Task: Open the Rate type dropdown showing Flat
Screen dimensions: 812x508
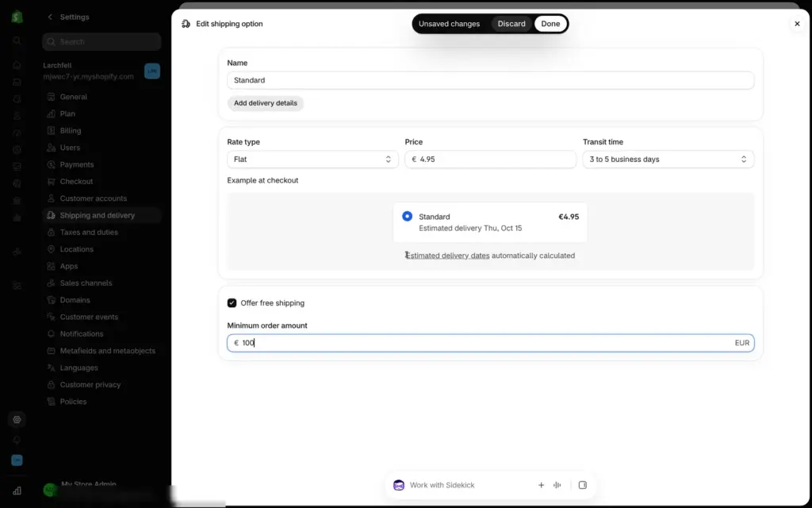Action: point(312,159)
